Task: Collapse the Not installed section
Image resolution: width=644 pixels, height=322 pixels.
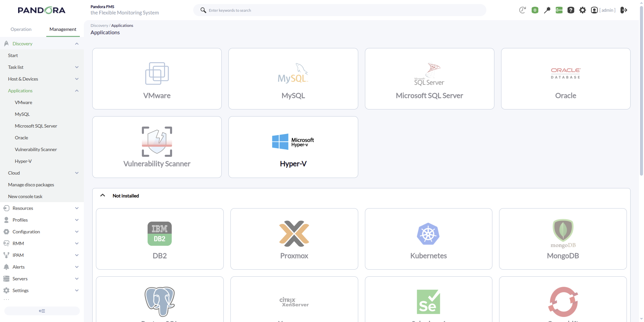Action: click(103, 195)
